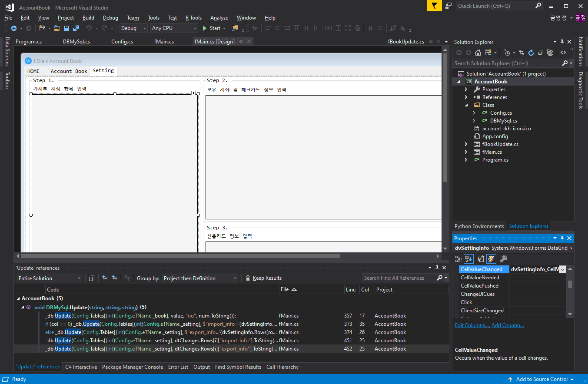The image size is (588, 384).
Task: Toggle Events view lightning icon in Properties
Action: coord(491,259)
